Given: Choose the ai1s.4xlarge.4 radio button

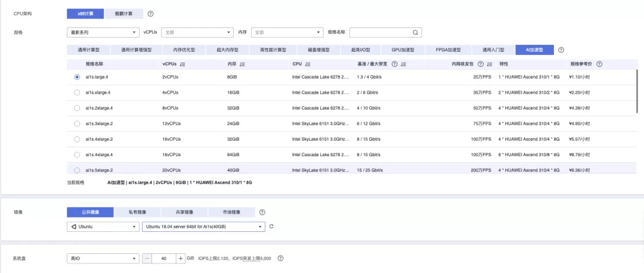Looking at the screenshot, I should [77, 154].
